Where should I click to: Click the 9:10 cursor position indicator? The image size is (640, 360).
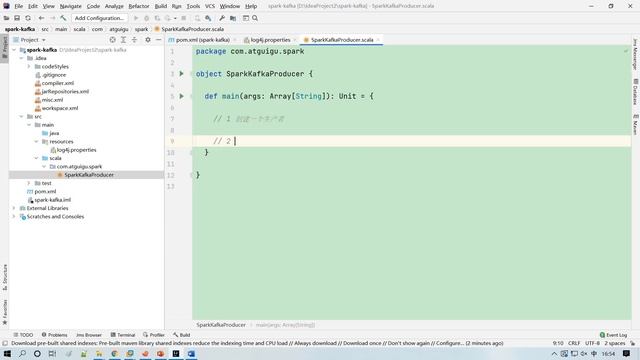[x=558, y=343]
